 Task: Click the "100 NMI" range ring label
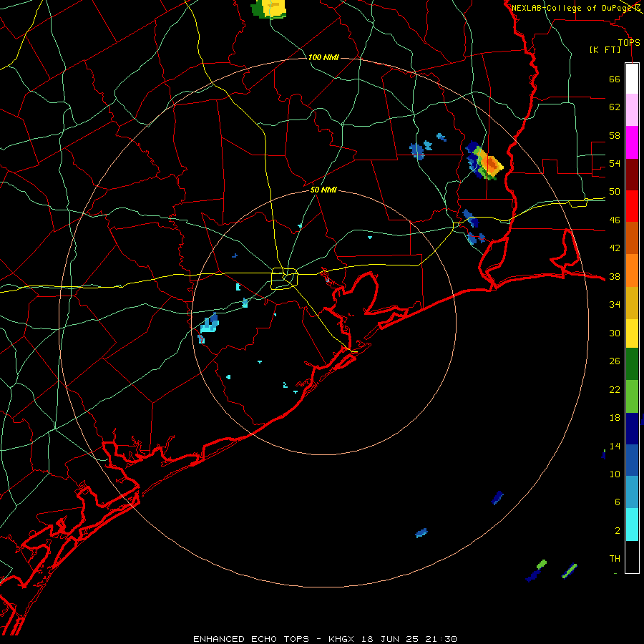point(323,57)
